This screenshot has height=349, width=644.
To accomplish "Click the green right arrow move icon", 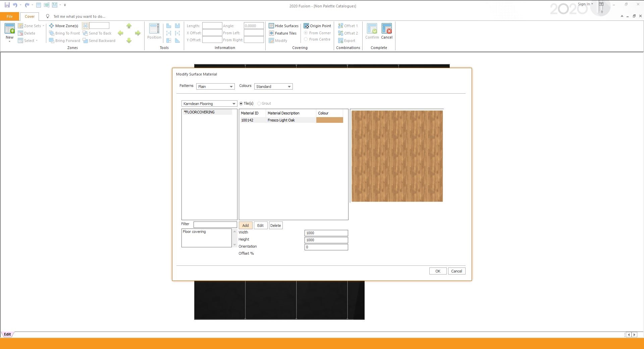I will pos(138,33).
